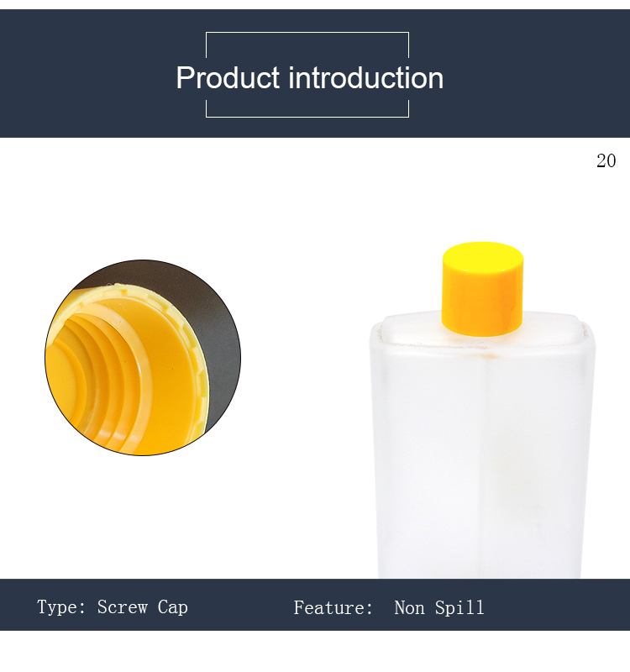The height and width of the screenshot is (672, 630).
Task: Click the word "Spill" in the footer
Action: click(x=460, y=608)
